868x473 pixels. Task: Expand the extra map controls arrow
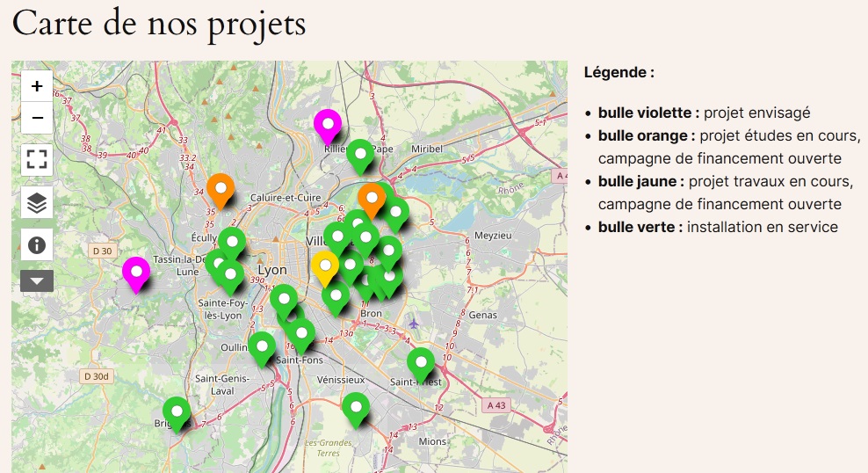pos(37,280)
